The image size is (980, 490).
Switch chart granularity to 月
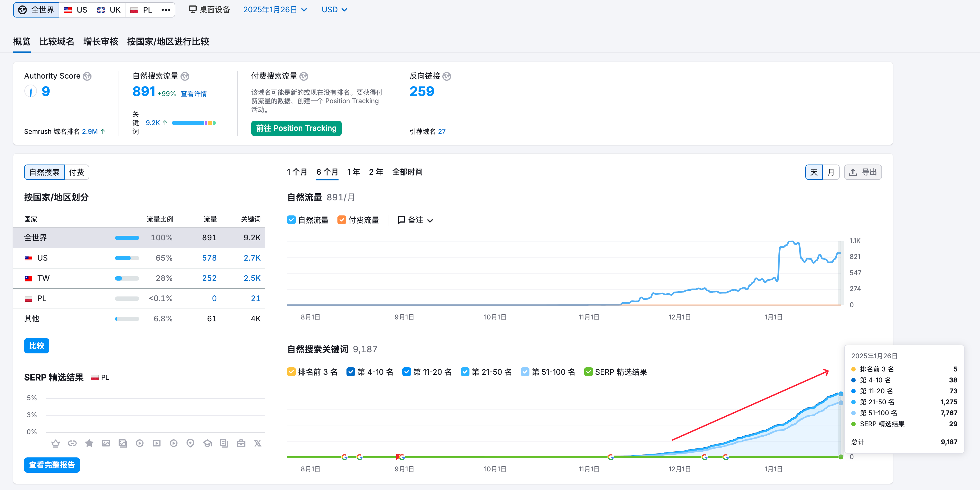pos(831,172)
